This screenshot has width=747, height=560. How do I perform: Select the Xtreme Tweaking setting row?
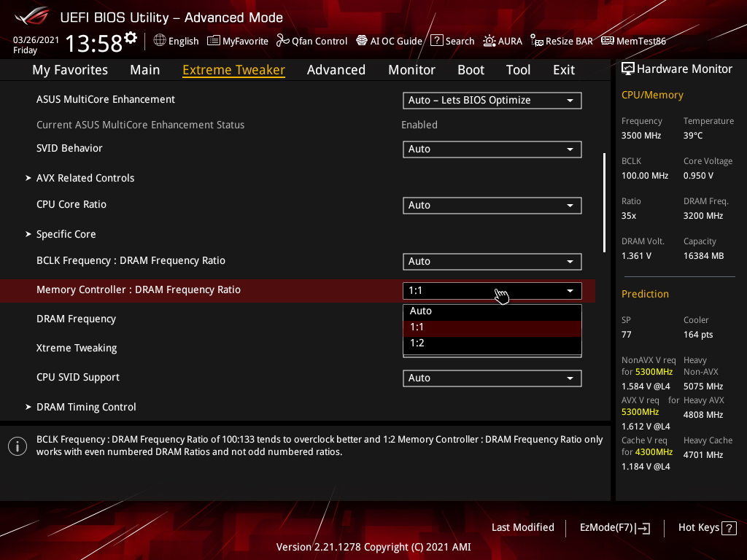[x=298, y=348]
